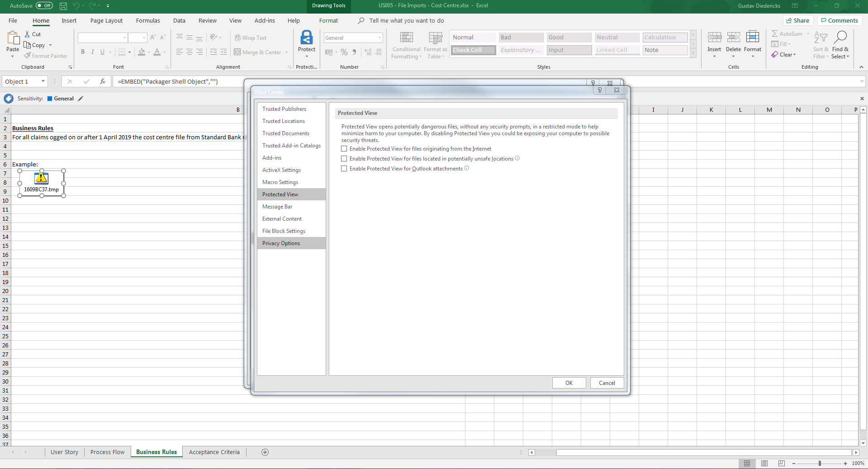
Task: Select Trusted Locations in Trust Center
Action: coord(291,121)
